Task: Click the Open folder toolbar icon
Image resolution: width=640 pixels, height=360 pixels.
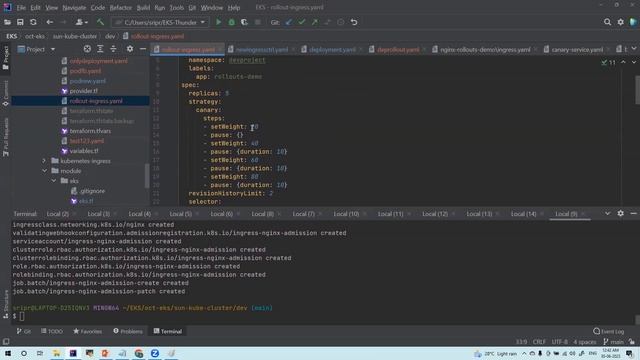Action: click(x=7, y=22)
